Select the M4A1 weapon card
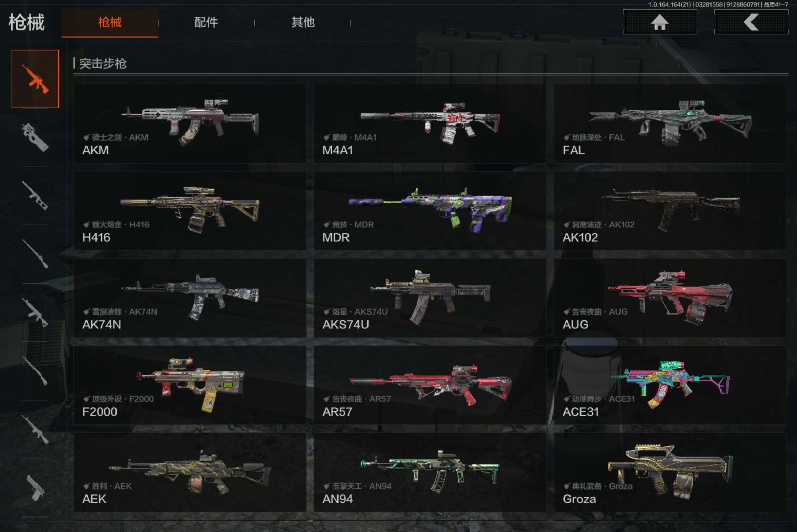Screen dimensions: 797x532 430,123
